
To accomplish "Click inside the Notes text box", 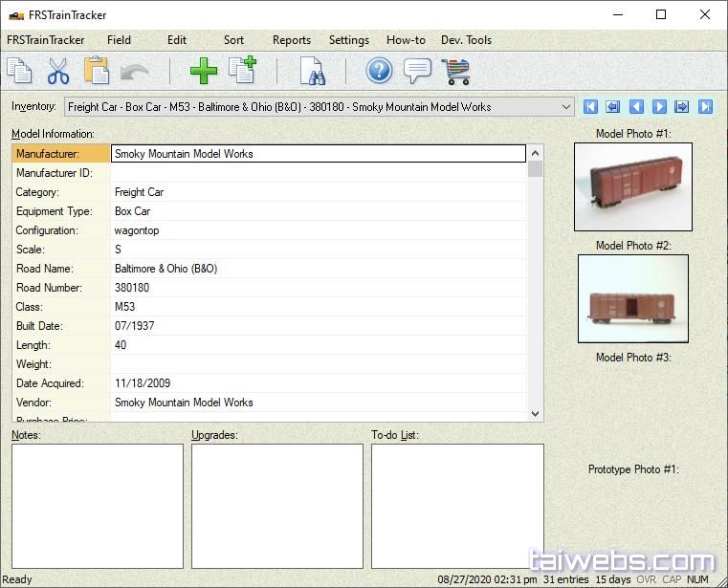I will (97, 506).
